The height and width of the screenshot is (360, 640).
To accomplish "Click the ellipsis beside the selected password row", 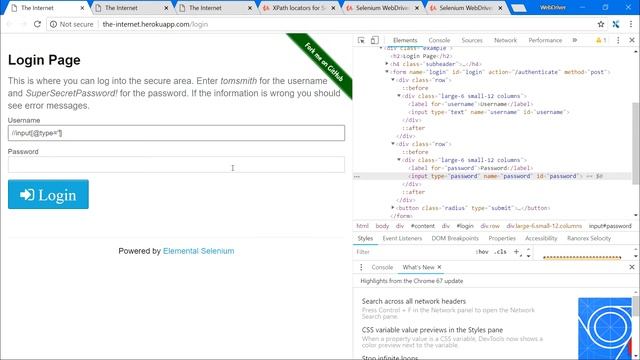I will [357, 176].
